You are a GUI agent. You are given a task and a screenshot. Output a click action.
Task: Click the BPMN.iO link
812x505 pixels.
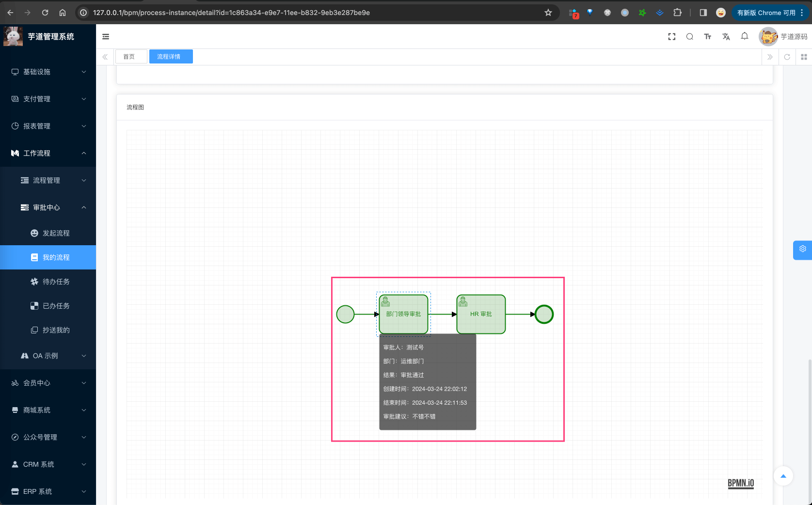(740, 483)
